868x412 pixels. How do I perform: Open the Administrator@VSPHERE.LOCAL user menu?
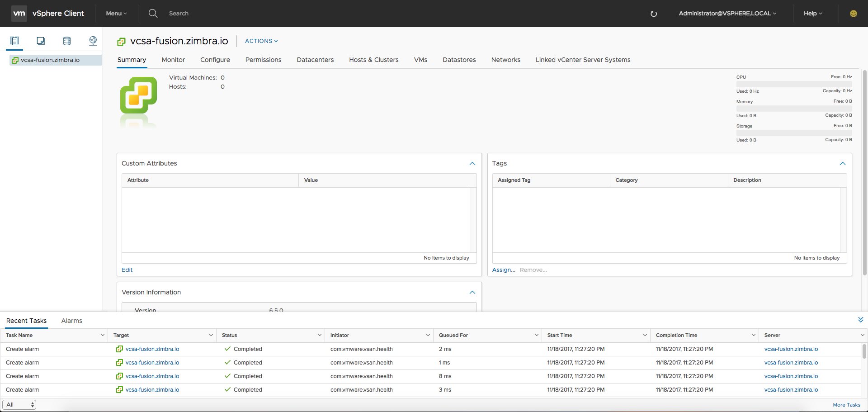click(x=727, y=14)
